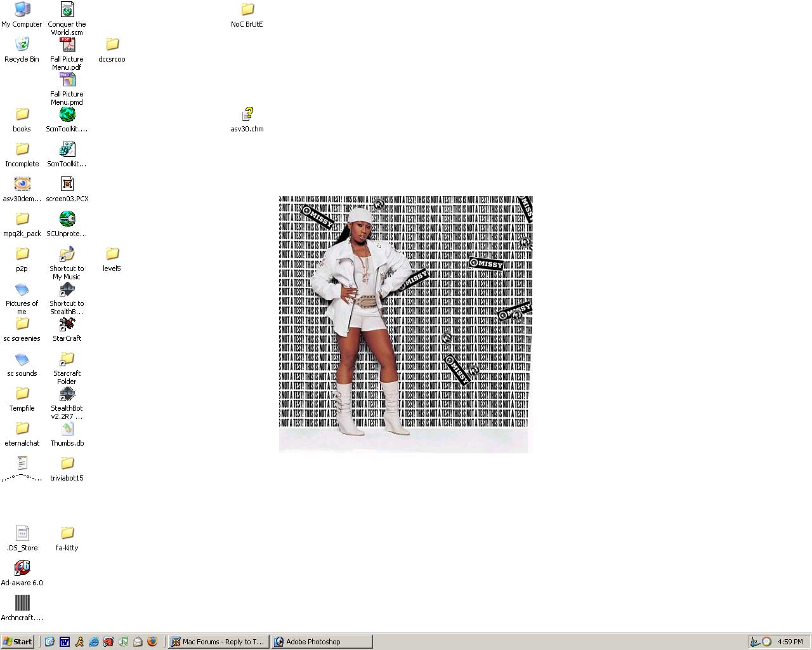
Task: Click the colorful ring tray icon
Action: [x=766, y=642]
